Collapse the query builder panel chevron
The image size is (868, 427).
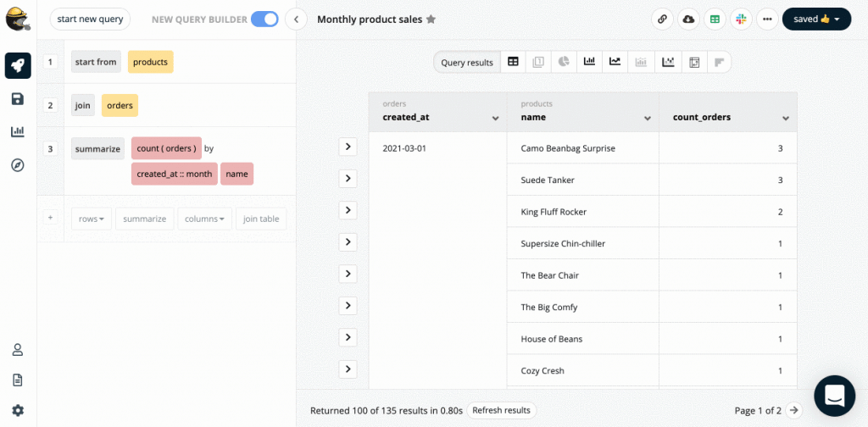[296, 19]
